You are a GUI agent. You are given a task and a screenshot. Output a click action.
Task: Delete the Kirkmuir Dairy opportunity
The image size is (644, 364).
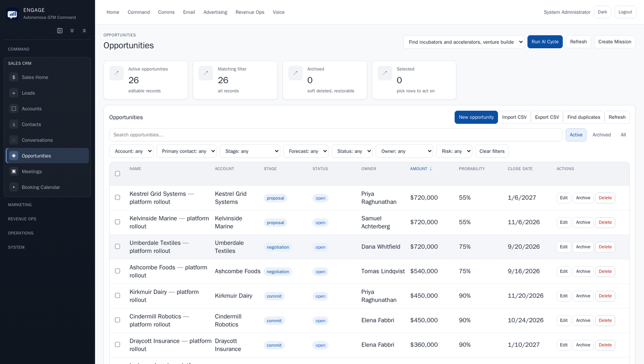click(605, 296)
